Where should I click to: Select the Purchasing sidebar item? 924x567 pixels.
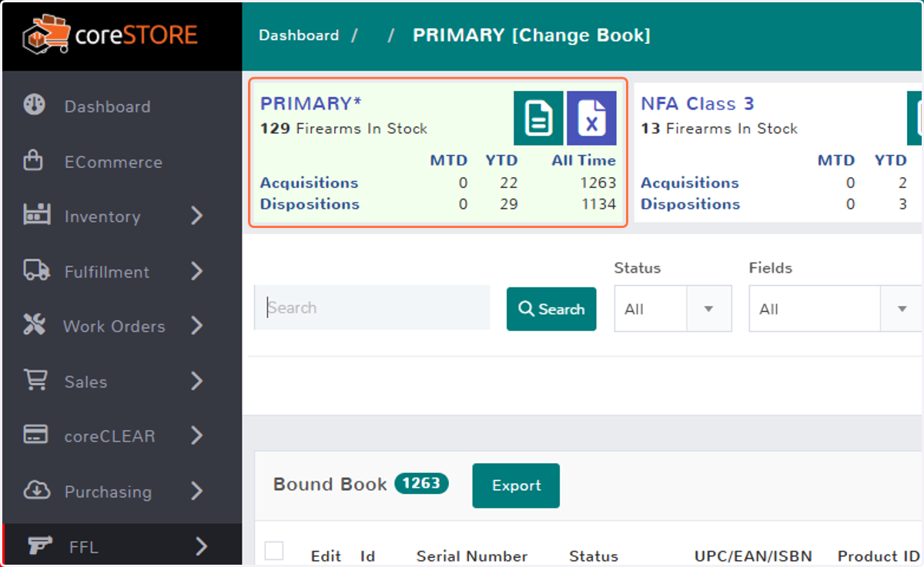(x=108, y=492)
